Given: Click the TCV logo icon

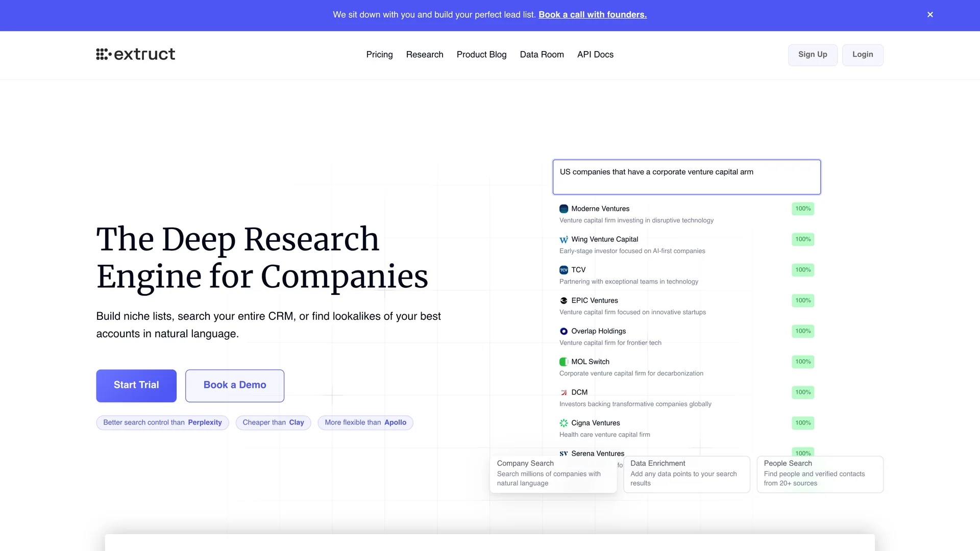Looking at the screenshot, I should 563,270.
